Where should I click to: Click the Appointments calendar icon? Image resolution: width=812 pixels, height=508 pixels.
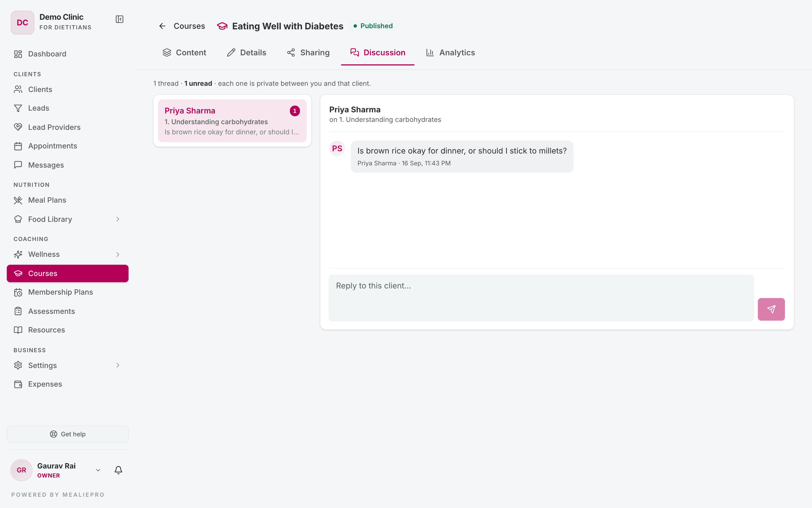[18, 146]
